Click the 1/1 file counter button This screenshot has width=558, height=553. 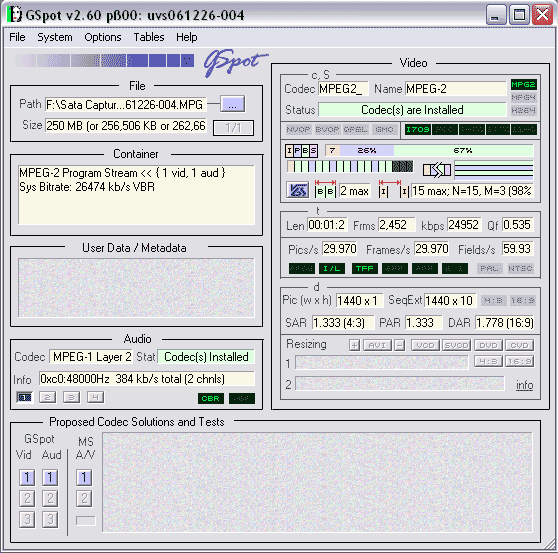coord(233,128)
